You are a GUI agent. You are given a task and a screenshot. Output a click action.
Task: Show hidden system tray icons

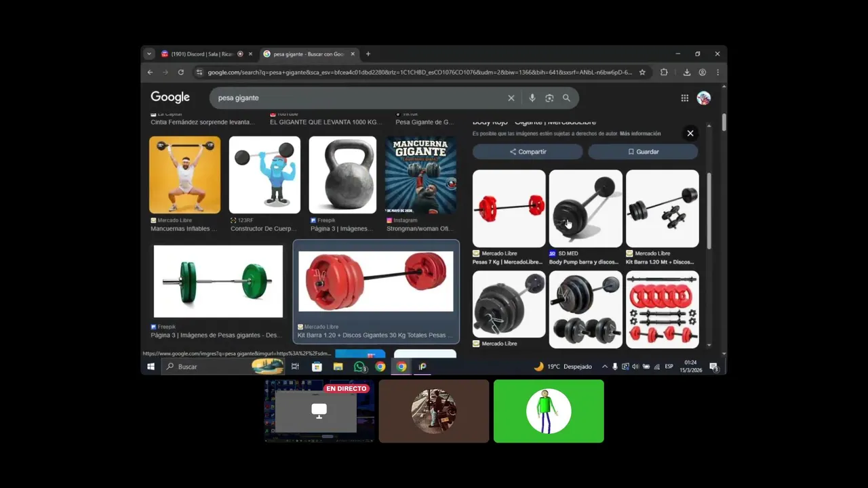click(x=604, y=367)
